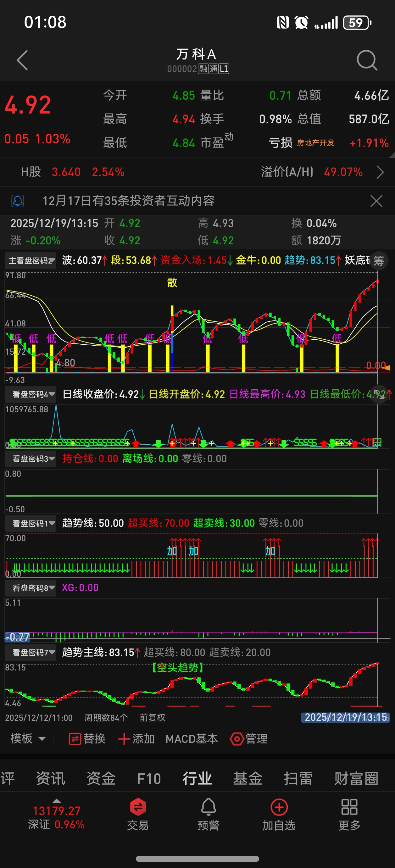Viewport: 395px width, 868px height.
Task: Switch to the 行业 tab
Action: pyautogui.click(x=197, y=778)
